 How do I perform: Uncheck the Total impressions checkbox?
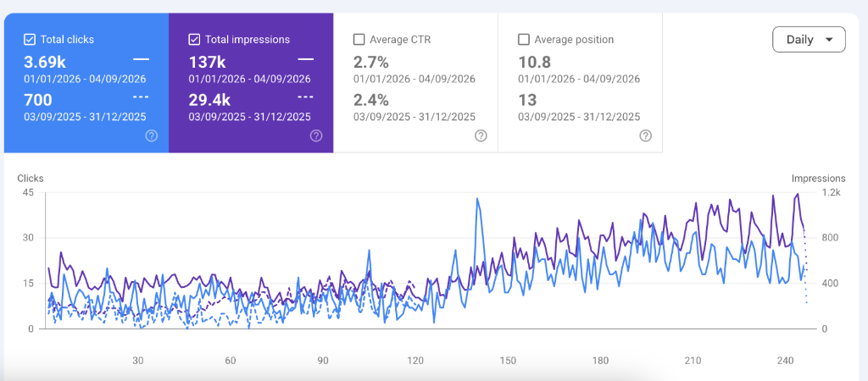(x=194, y=39)
